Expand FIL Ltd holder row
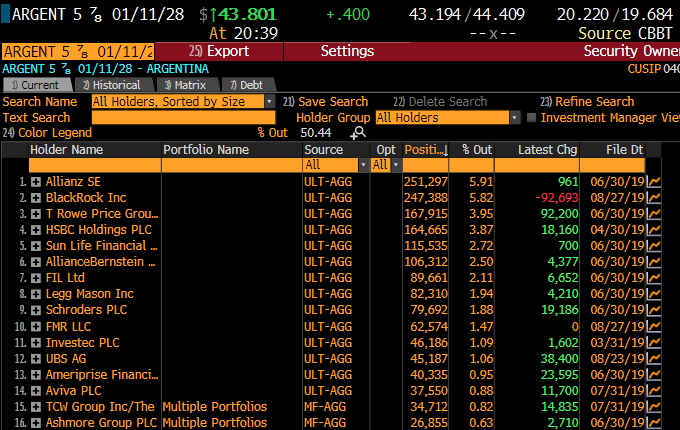The height and width of the screenshot is (430, 680). 36,278
